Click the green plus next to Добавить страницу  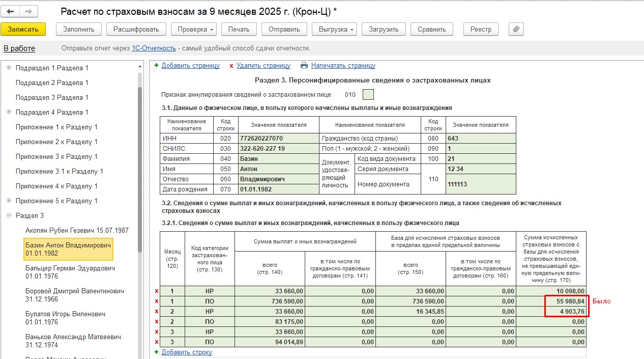pos(156,65)
